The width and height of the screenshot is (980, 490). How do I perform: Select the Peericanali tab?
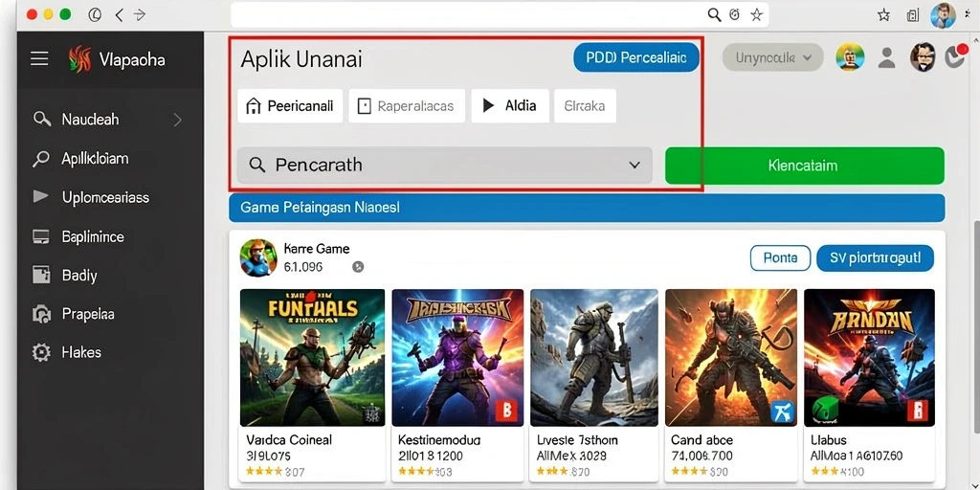point(290,105)
